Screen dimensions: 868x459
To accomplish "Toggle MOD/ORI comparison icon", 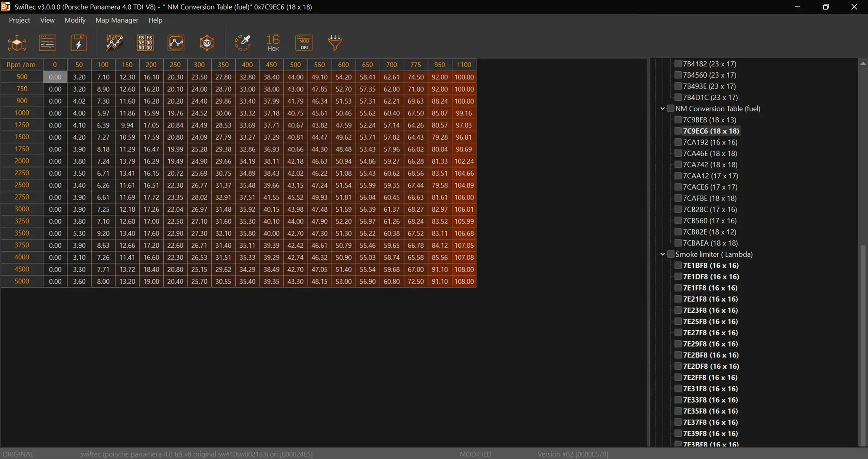I will (x=304, y=43).
